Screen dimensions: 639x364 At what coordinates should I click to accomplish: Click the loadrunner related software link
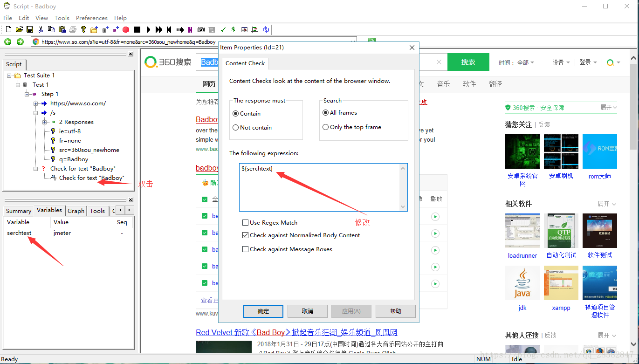point(522,255)
